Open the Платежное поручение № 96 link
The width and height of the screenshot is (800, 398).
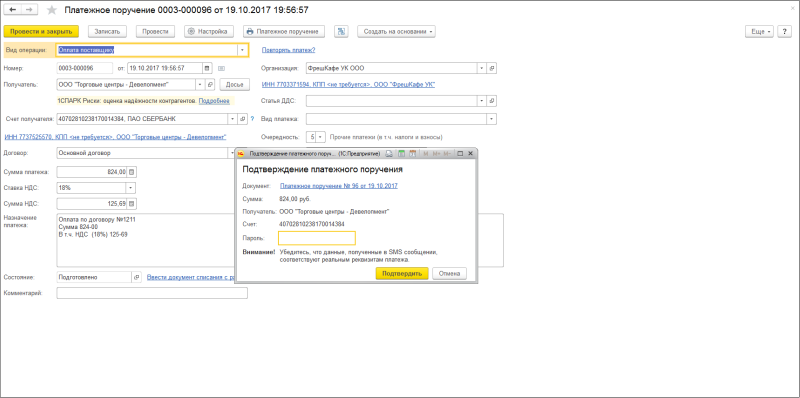point(339,186)
